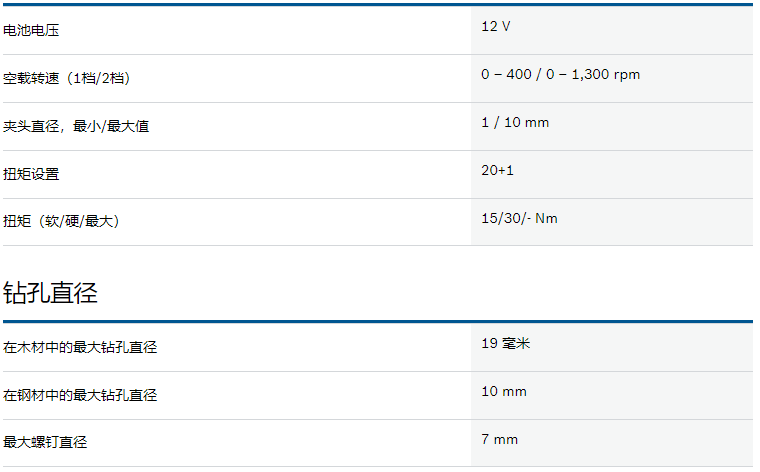Image resolution: width=760 pixels, height=472 pixels.
Task: Click the 钻孔直径 section heading
Action: (50, 293)
